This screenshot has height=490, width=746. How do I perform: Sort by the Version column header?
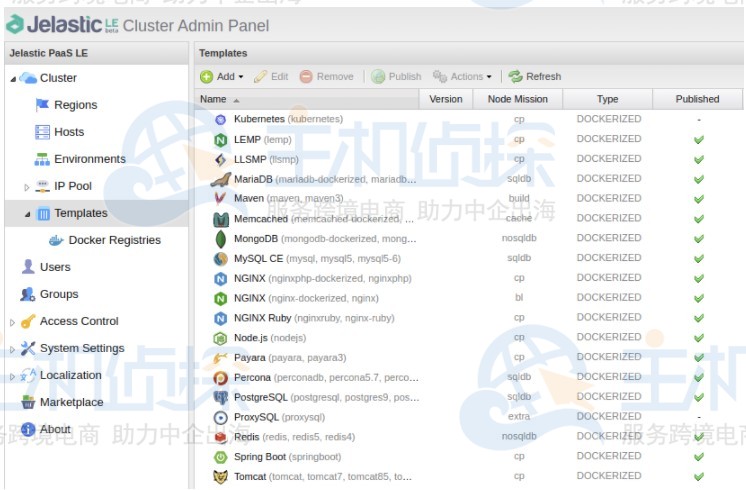pyautogui.click(x=446, y=99)
